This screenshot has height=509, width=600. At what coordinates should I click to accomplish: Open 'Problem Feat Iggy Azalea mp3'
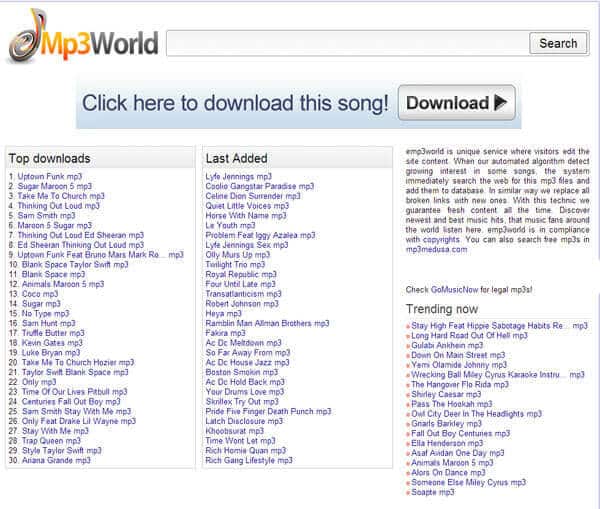261,235
